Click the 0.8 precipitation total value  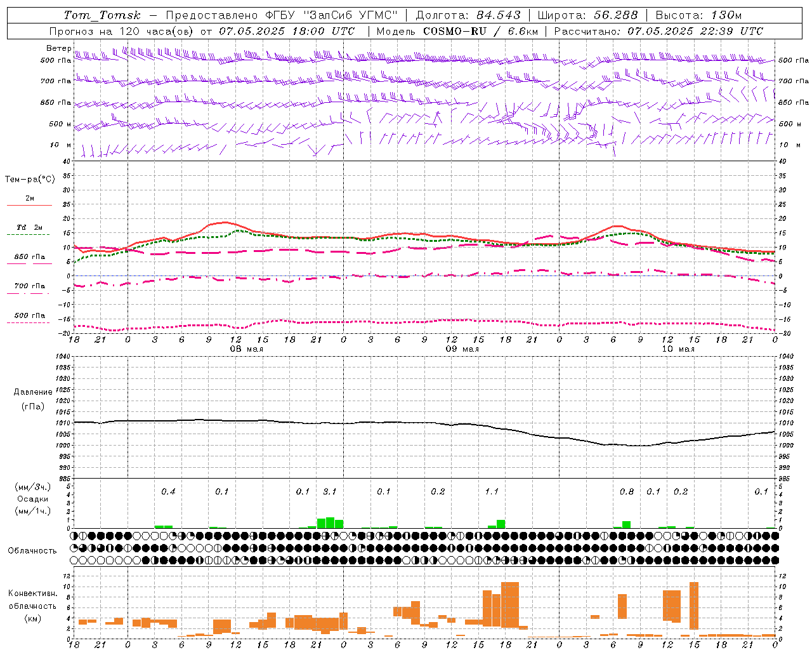pyautogui.click(x=627, y=492)
